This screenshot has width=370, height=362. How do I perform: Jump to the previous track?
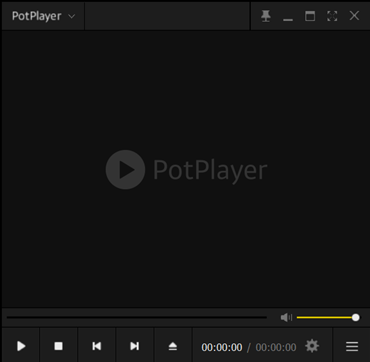point(97,346)
